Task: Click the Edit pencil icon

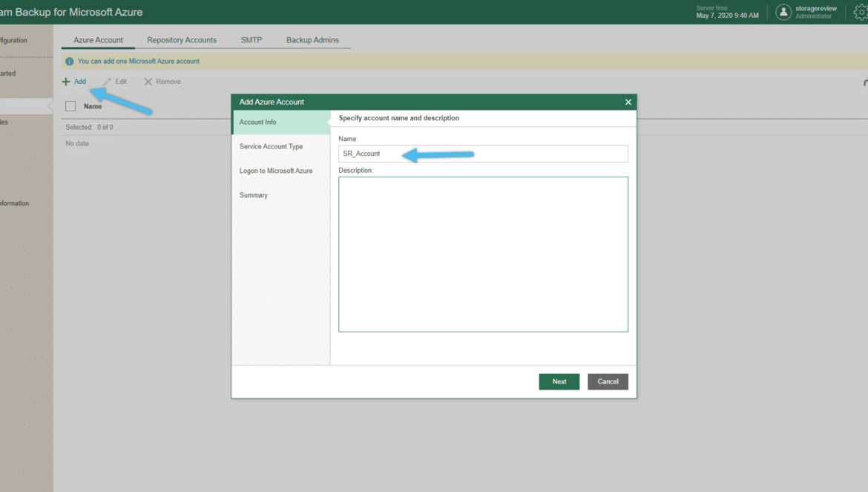Action: coord(107,82)
